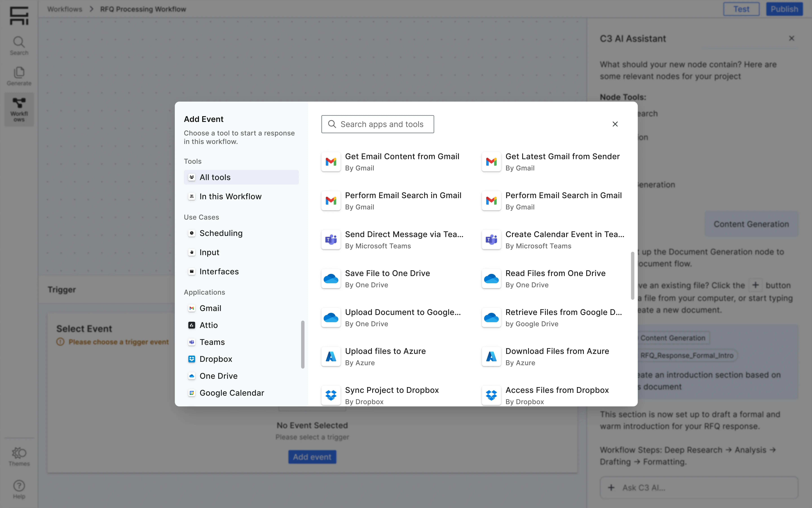Close the Add Event dialog
The height and width of the screenshot is (508, 812).
pyautogui.click(x=615, y=124)
